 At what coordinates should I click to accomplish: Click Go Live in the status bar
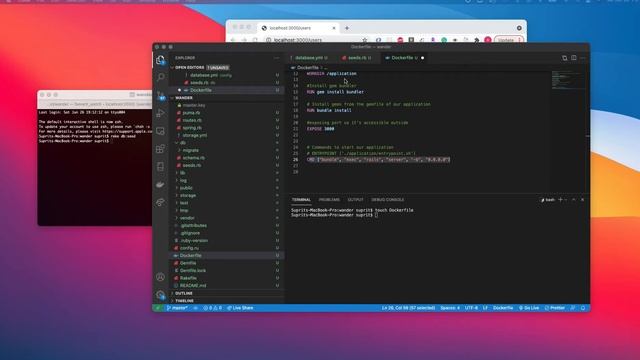click(529, 308)
